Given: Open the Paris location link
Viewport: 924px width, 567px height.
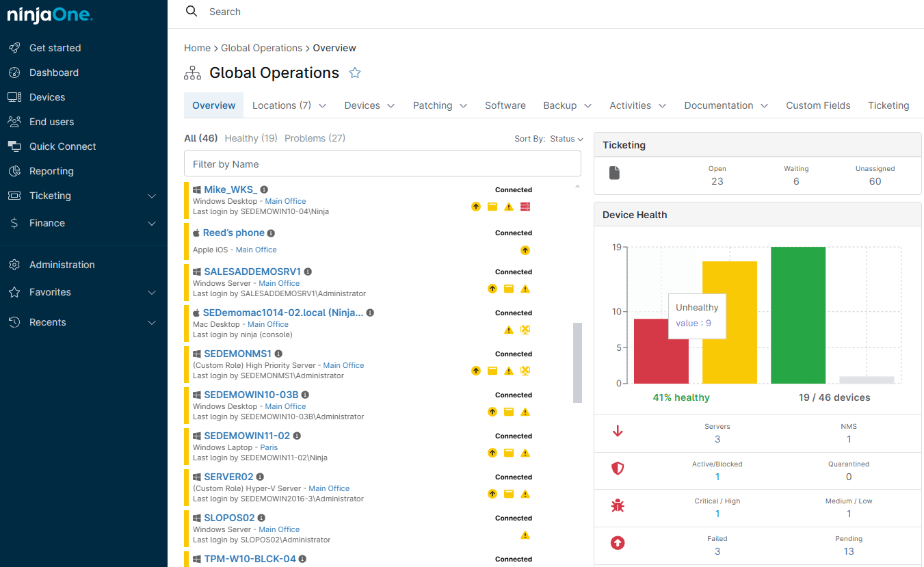Looking at the screenshot, I should (269, 447).
